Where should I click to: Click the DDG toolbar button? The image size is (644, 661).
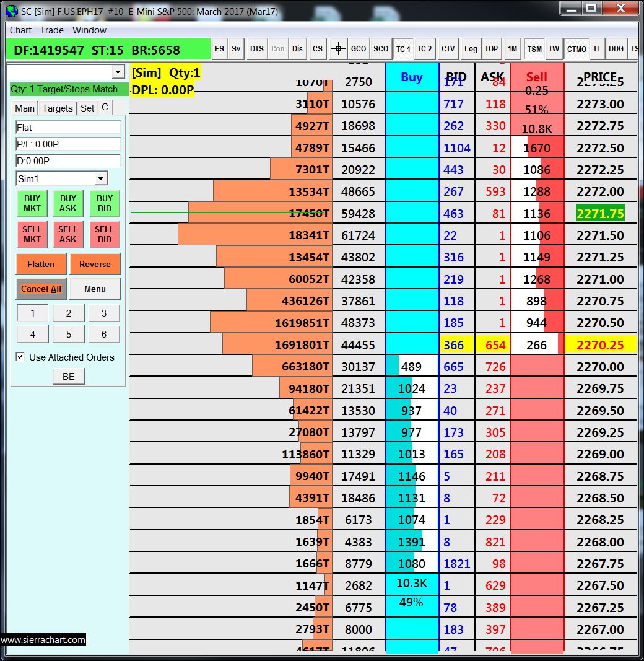click(616, 49)
